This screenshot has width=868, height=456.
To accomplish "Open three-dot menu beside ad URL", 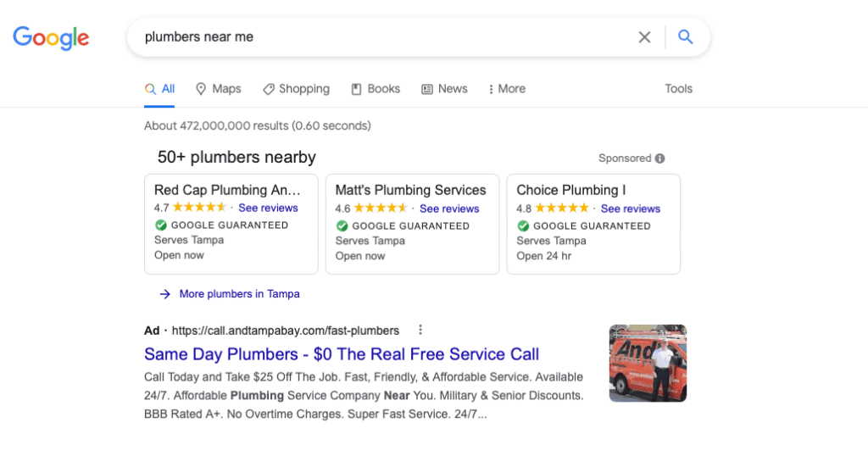I will point(420,330).
